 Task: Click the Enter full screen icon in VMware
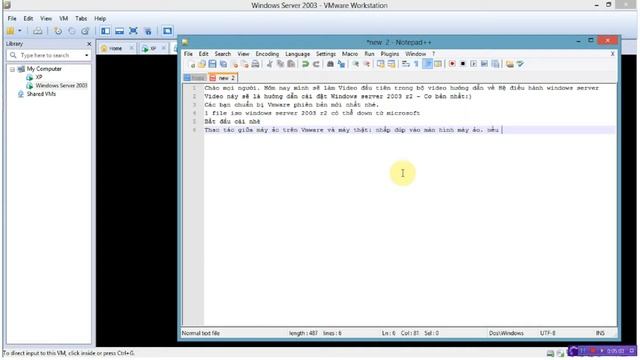(133, 31)
